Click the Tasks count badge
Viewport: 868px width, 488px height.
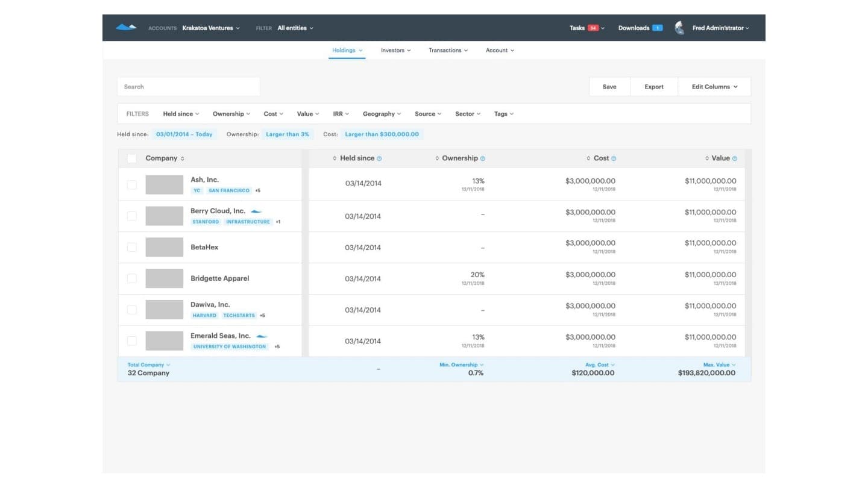593,28
